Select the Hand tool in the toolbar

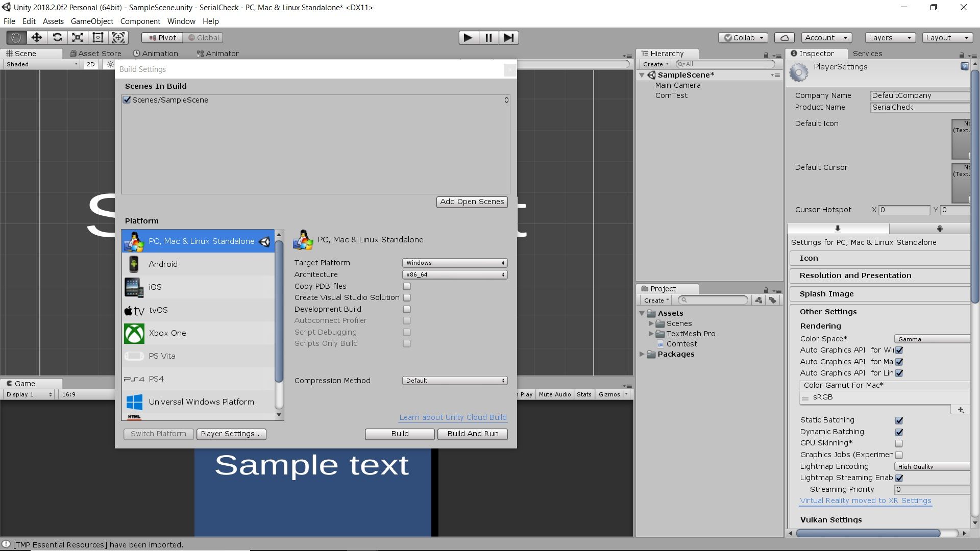tap(15, 37)
